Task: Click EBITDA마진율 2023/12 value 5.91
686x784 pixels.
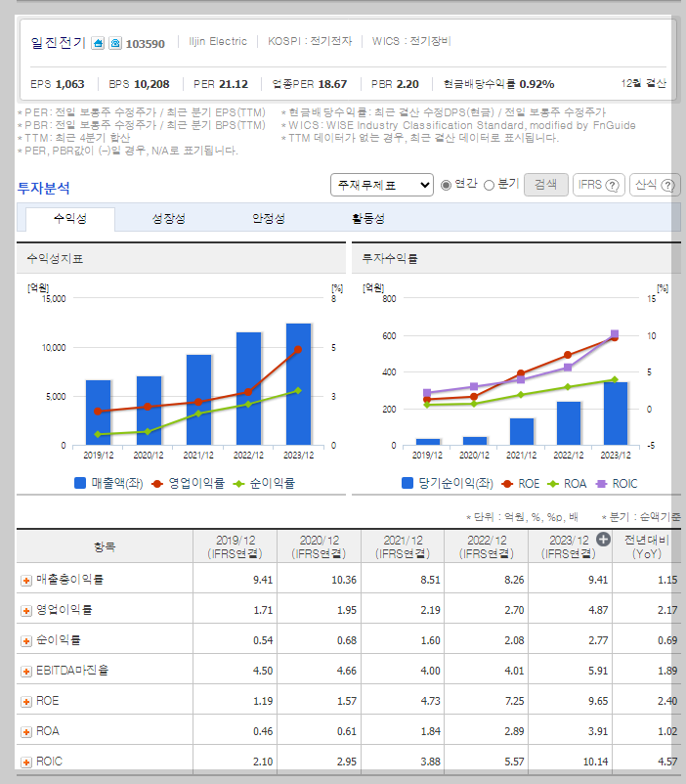Action: [x=598, y=671]
